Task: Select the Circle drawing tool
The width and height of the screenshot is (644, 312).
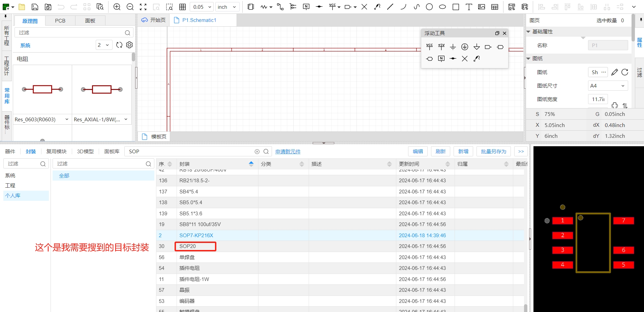Action: pos(429,7)
